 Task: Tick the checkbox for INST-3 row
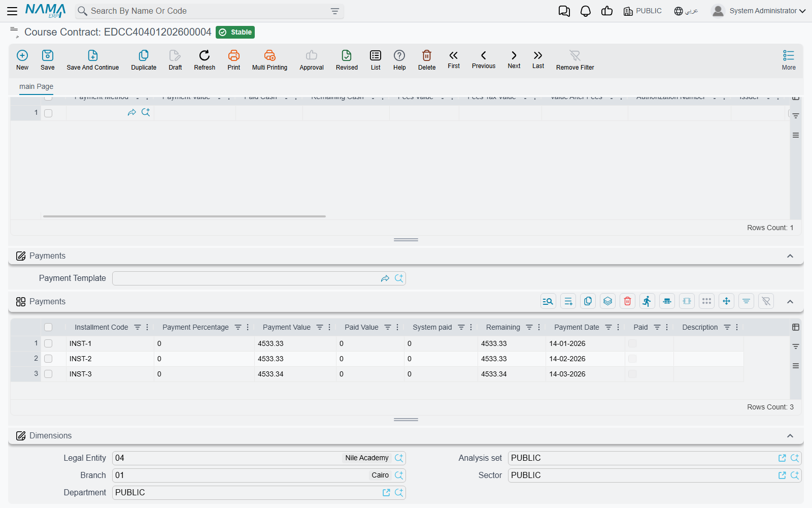tap(48, 374)
